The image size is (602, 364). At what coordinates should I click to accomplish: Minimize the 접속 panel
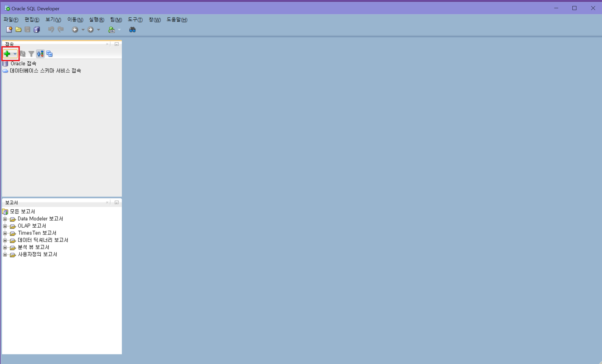click(117, 44)
